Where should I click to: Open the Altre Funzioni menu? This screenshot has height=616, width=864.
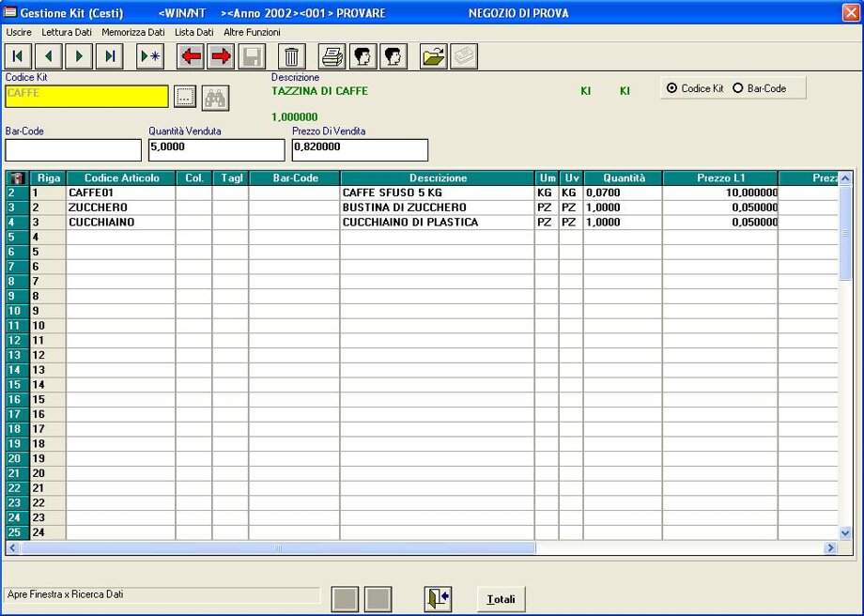pyautogui.click(x=252, y=32)
